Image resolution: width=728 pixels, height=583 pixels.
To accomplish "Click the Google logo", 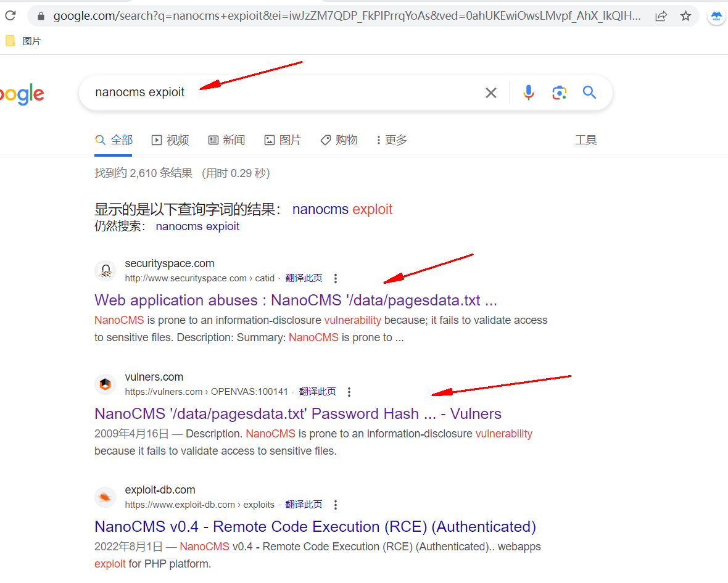I will 22,94.
